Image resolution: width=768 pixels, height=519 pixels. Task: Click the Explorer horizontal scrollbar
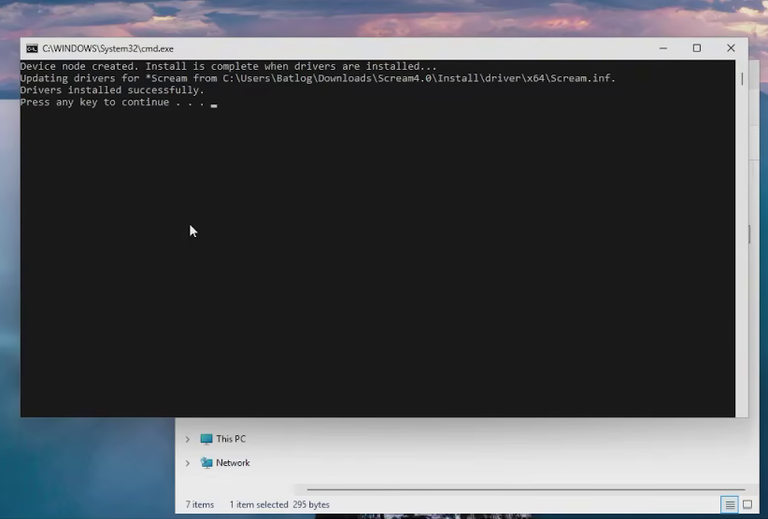coord(526,489)
